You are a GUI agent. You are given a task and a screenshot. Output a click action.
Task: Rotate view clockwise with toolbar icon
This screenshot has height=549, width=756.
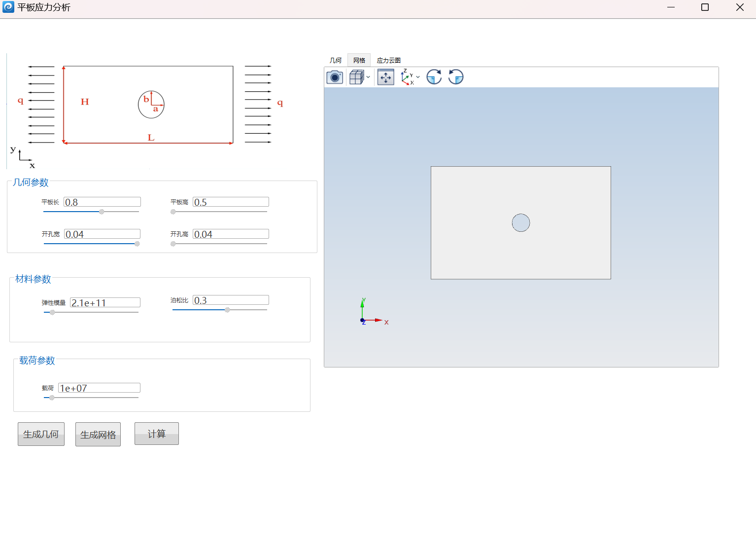coord(434,77)
